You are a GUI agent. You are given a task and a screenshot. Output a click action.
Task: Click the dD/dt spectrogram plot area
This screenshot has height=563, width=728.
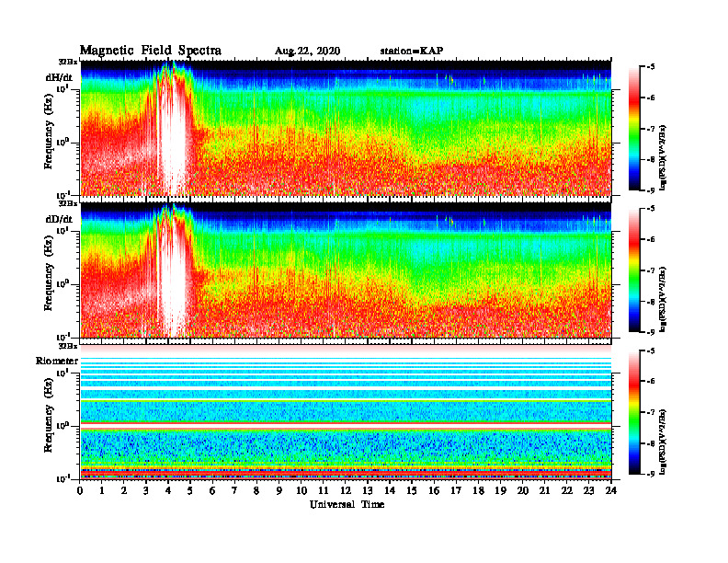(x=346, y=270)
